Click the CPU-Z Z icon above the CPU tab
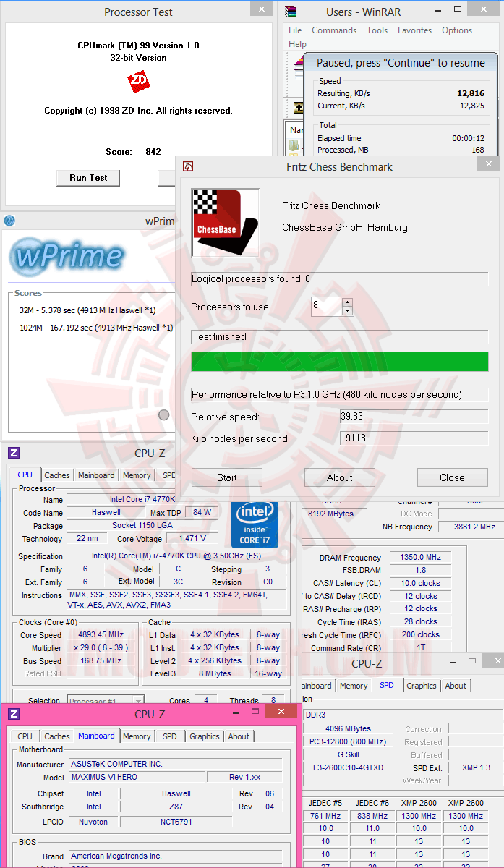The width and height of the screenshot is (504, 868). pyautogui.click(x=14, y=453)
